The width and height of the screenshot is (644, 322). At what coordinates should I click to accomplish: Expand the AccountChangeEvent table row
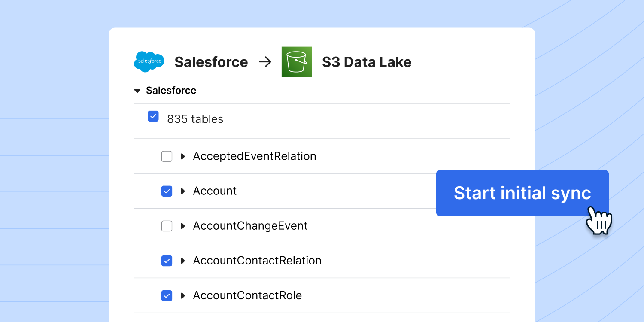tap(183, 226)
